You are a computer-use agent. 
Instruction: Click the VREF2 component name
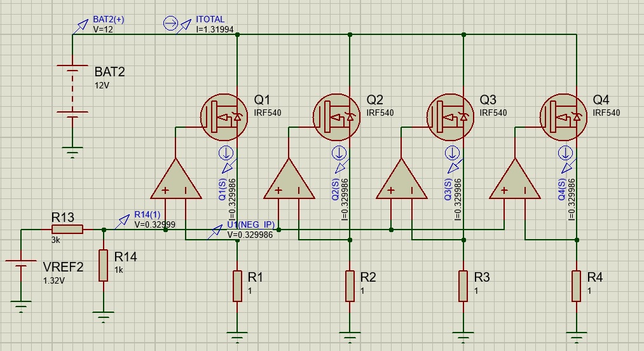(x=63, y=267)
